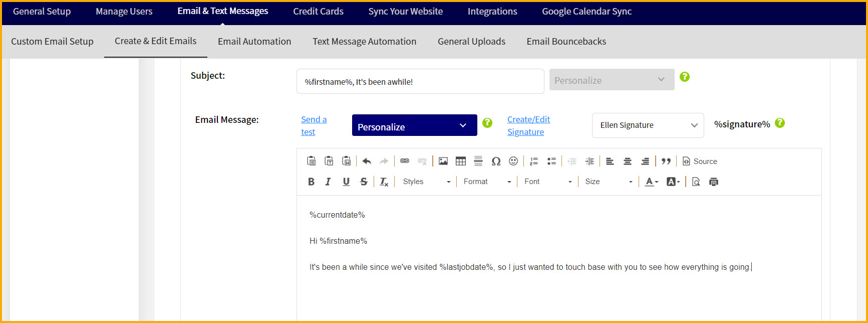
Task: Select Email & Text Messages menu
Action: click(x=223, y=11)
